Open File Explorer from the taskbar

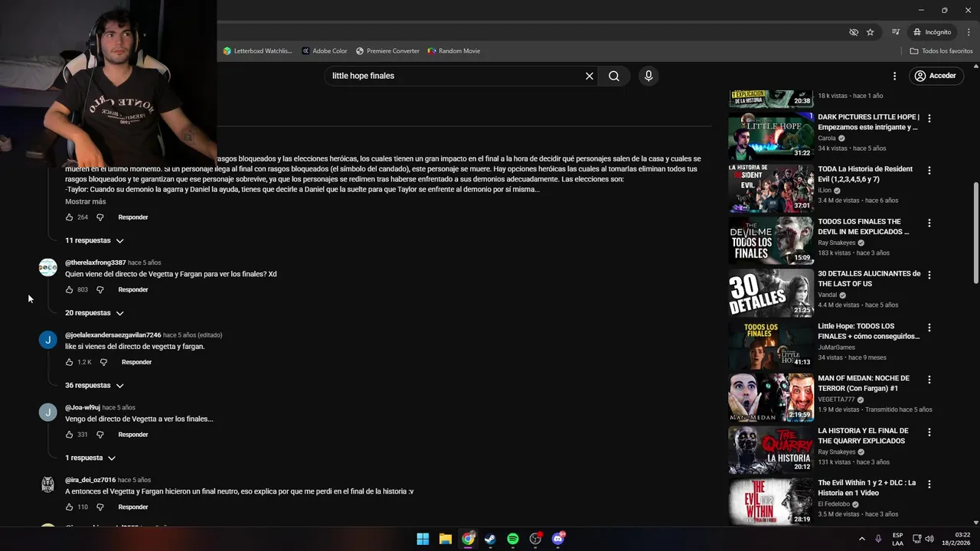click(x=445, y=539)
